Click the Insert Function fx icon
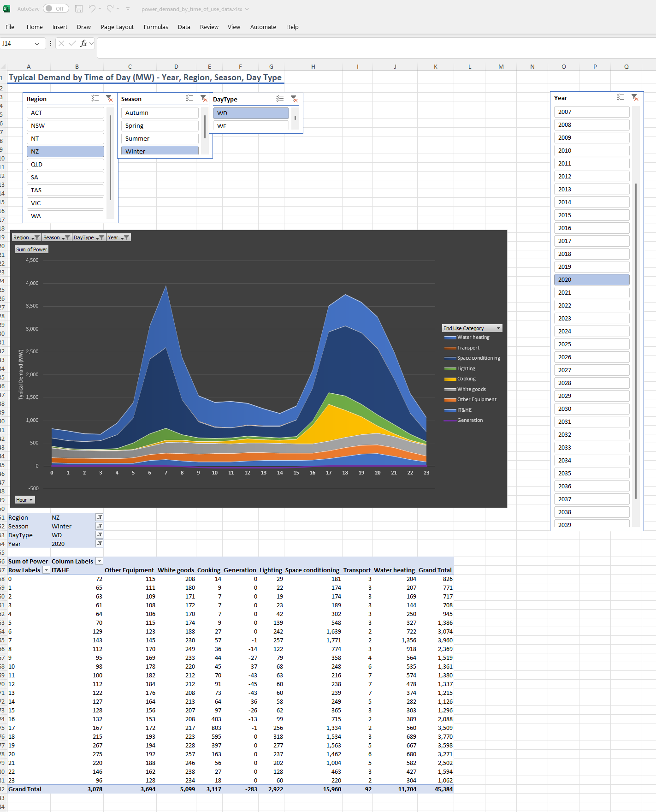 pos(84,43)
